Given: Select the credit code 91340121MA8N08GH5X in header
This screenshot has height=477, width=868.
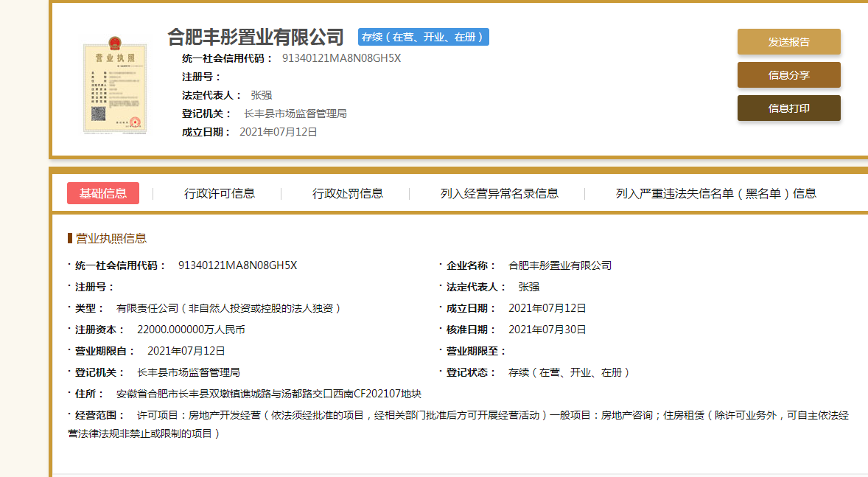Looking at the screenshot, I should (x=342, y=58).
